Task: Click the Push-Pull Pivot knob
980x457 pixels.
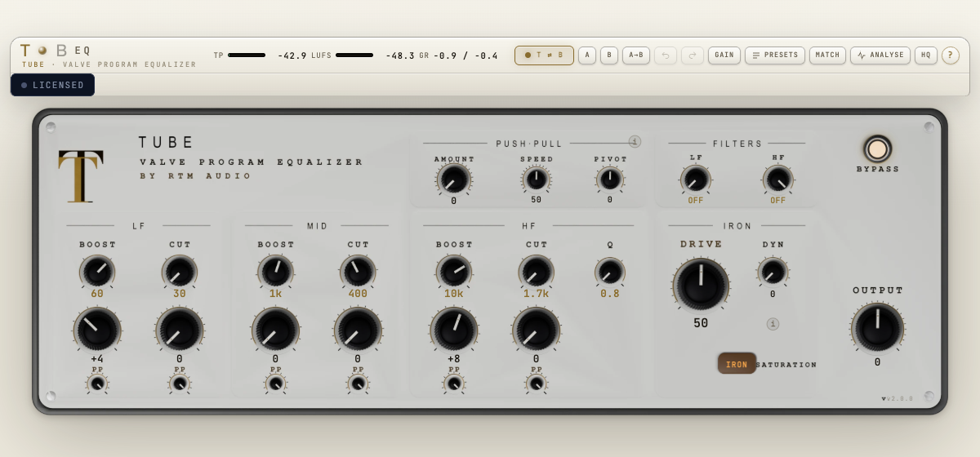Action: [610, 179]
